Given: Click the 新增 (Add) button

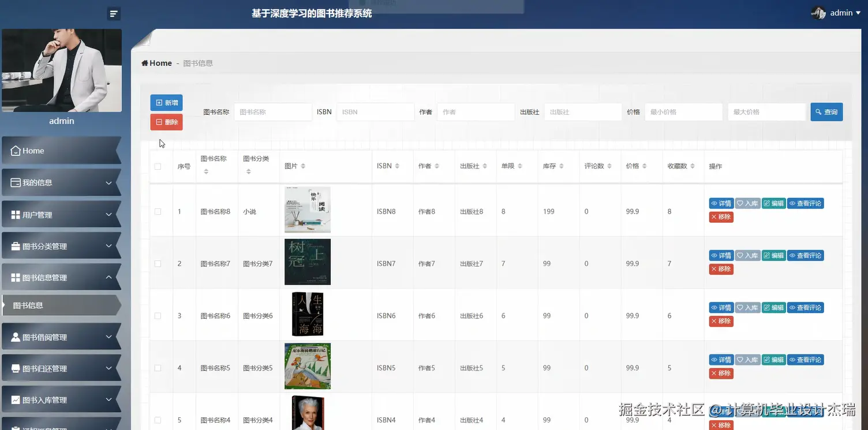Looking at the screenshot, I should click(166, 103).
